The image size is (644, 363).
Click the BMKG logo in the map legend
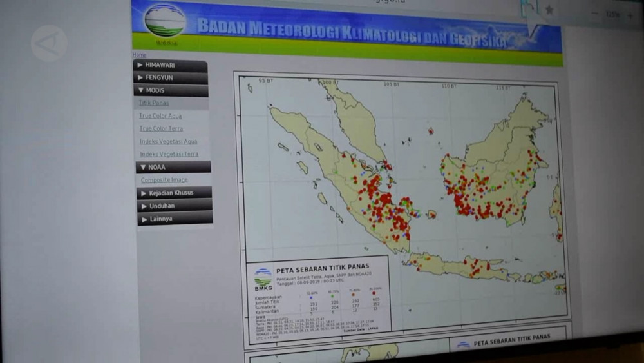pyautogui.click(x=263, y=278)
